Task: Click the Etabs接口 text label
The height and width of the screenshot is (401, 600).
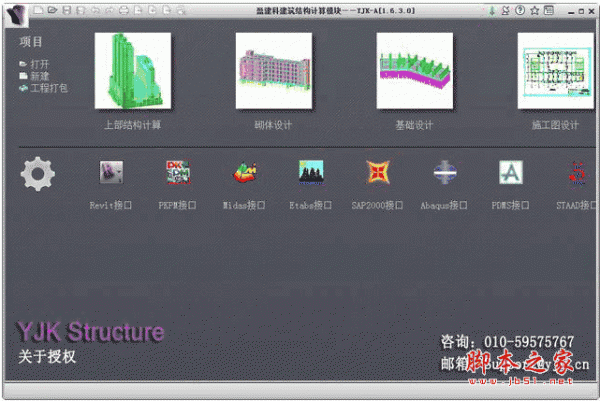Action: click(x=311, y=205)
